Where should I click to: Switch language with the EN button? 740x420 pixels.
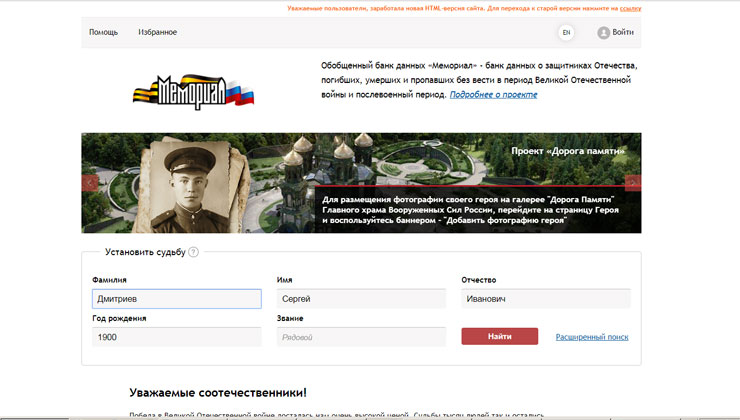click(566, 32)
